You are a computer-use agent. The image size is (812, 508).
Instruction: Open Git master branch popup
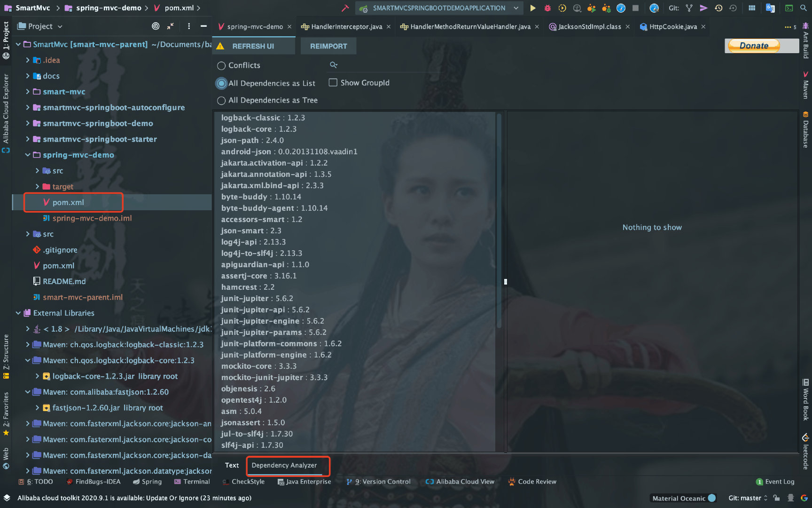tap(748, 498)
